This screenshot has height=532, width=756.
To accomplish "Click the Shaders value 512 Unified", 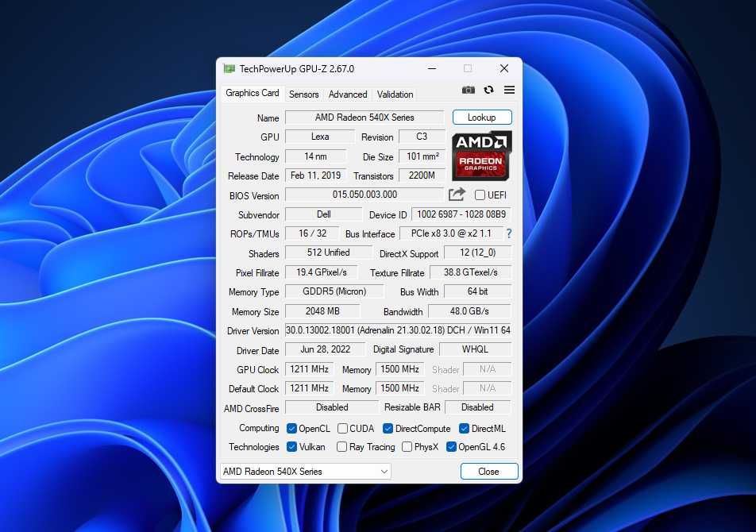I will (328, 253).
